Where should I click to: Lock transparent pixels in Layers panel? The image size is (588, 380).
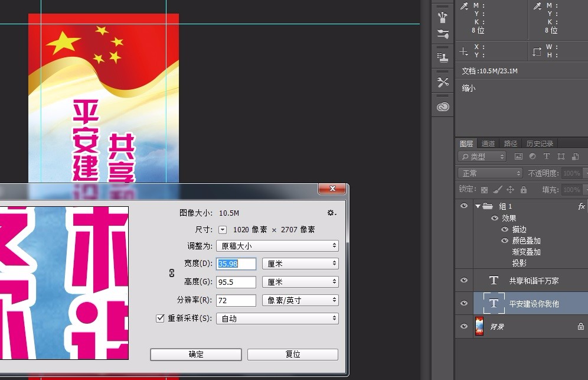(485, 190)
